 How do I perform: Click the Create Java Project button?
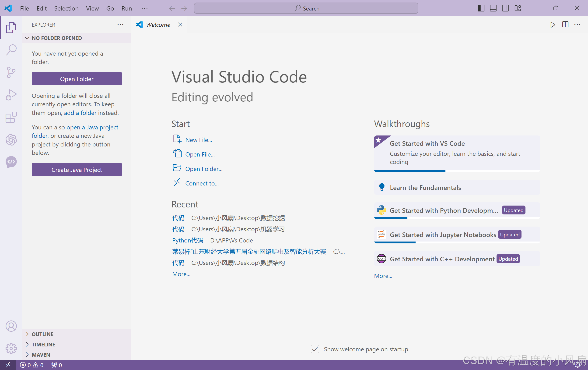click(77, 170)
